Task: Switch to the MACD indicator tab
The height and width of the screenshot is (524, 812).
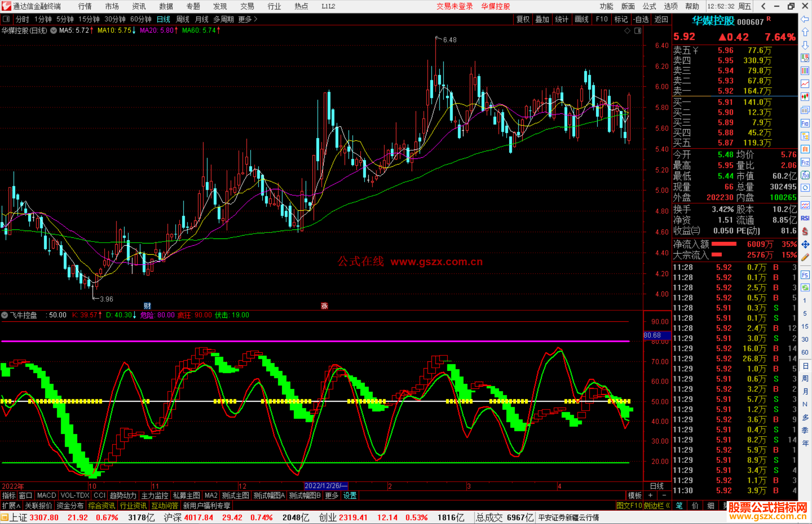Action: pos(47,495)
